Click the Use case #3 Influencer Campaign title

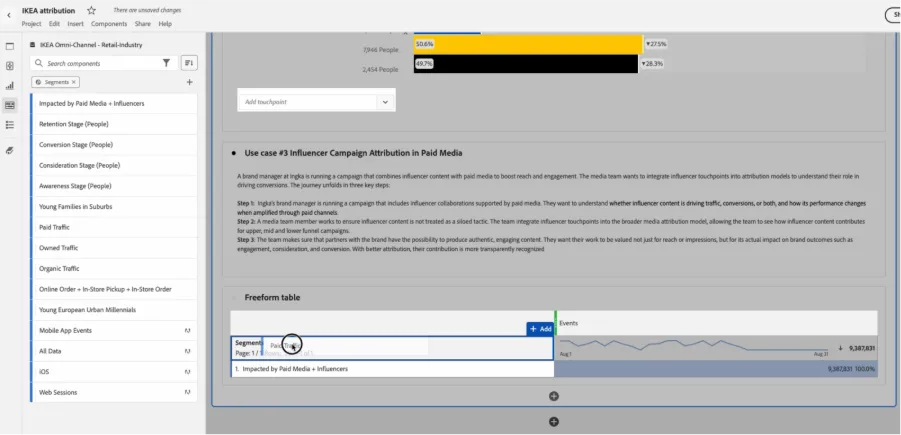pos(353,153)
